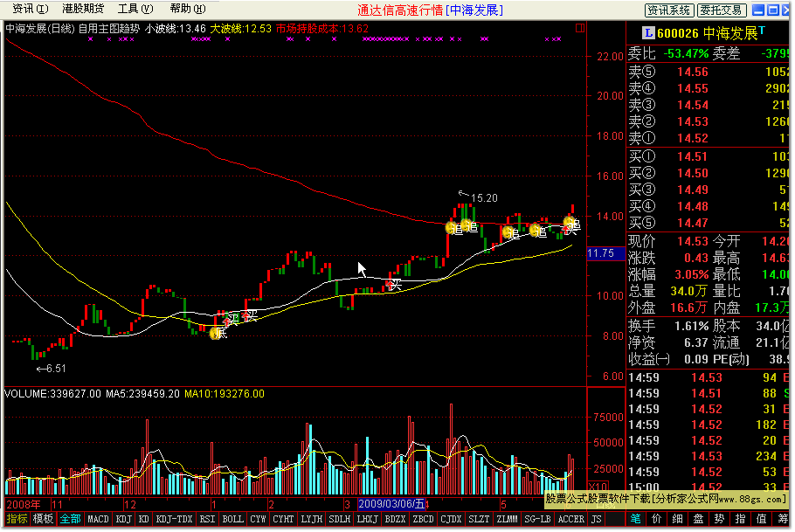Image resolution: width=795 pixels, height=532 pixels.
Task: Select the 指 tab in right panel
Action: click(x=740, y=519)
